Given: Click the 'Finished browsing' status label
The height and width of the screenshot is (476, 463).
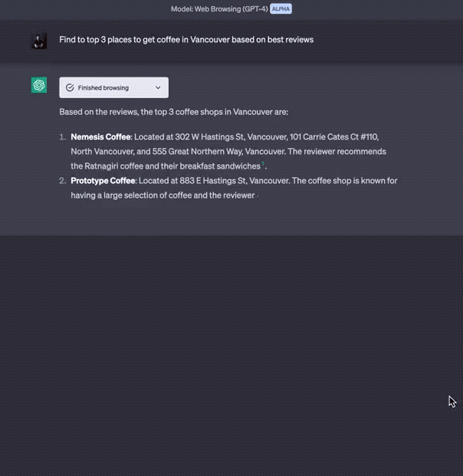Looking at the screenshot, I should 103,88.
